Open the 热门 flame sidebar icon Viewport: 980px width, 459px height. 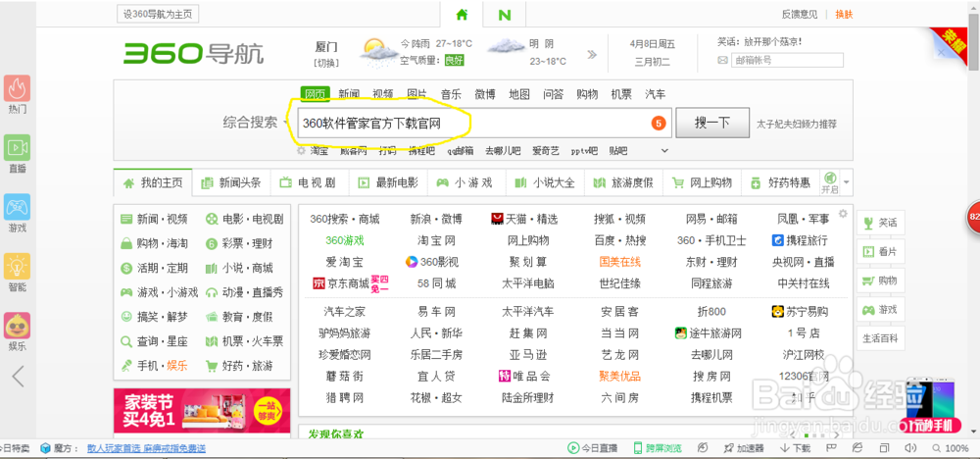coord(18,89)
